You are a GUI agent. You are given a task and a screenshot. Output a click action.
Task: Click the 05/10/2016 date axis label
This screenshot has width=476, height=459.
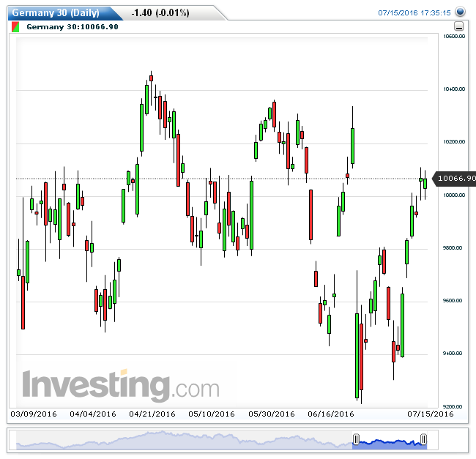(212, 414)
